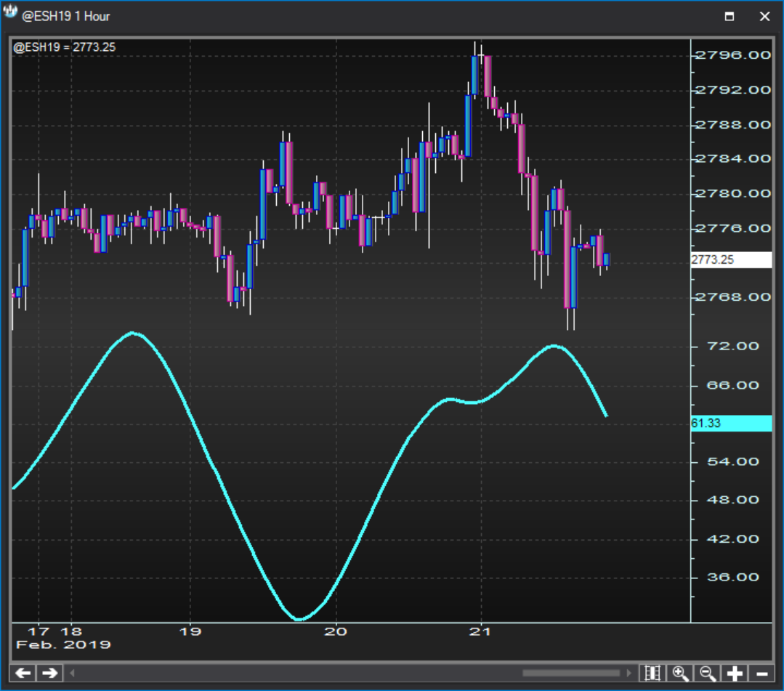Screen dimensions: 784x691
Task: Click the 2773.25 current price tag
Action: click(731, 259)
